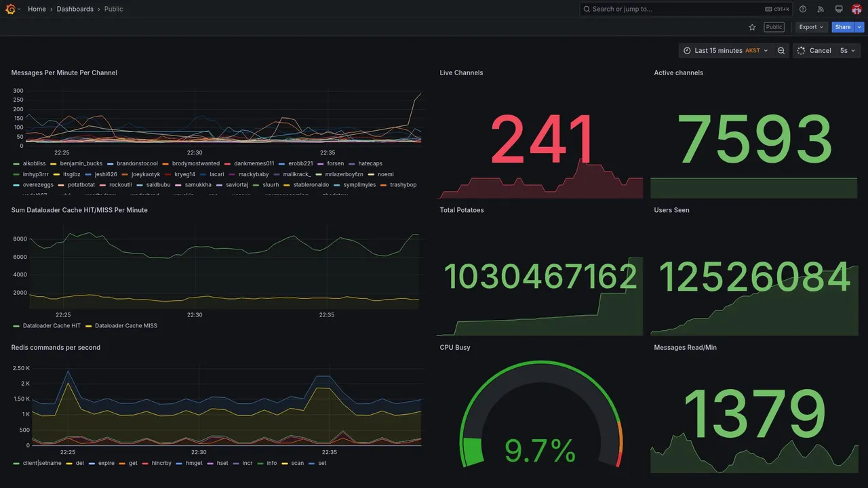This screenshot has width=868, height=488.
Task: Open the news feed RSS icon
Action: point(821,9)
